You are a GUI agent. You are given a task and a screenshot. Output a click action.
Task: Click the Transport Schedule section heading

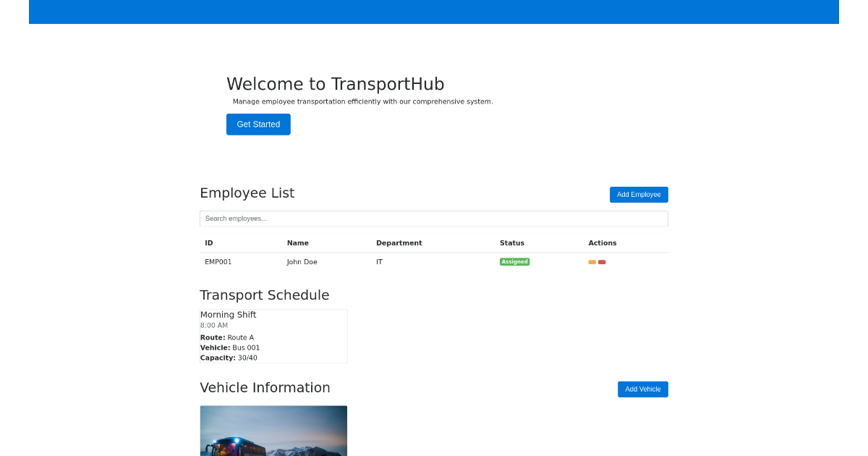(x=265, y=295)
